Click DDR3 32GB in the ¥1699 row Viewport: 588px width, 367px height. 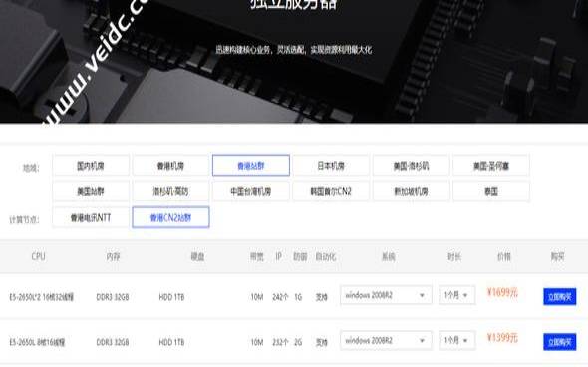(113, 297)
